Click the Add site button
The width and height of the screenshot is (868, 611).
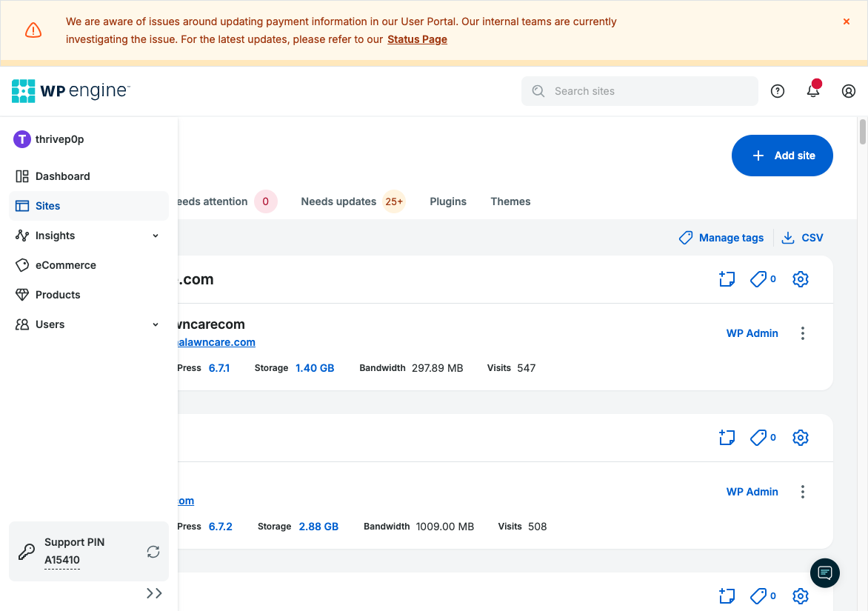(x=781, y=156)
